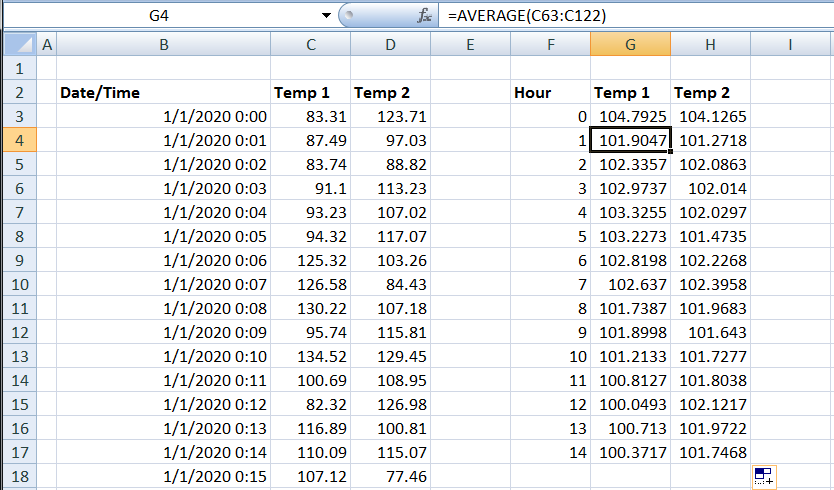Screen dimensions: 834x490
Task: Select column G header
Action: click(630, 44)
